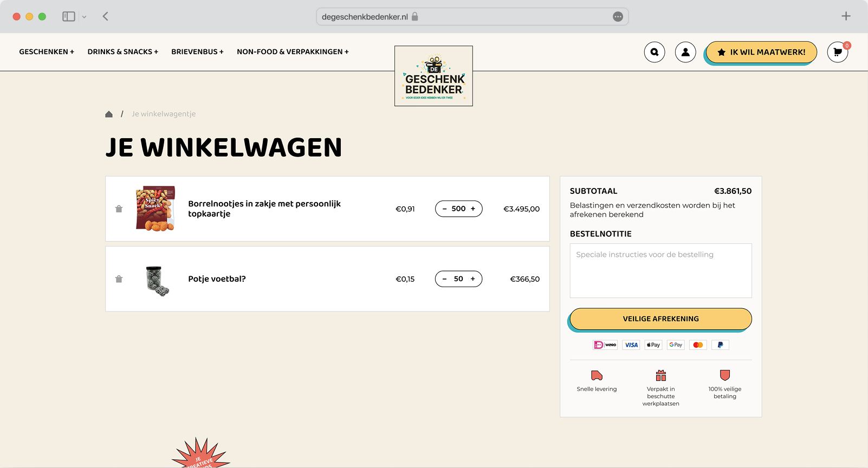Open Potje voetbal? product link
The height and width of the screenshot is (468, 868).
[x=217, y=279]
